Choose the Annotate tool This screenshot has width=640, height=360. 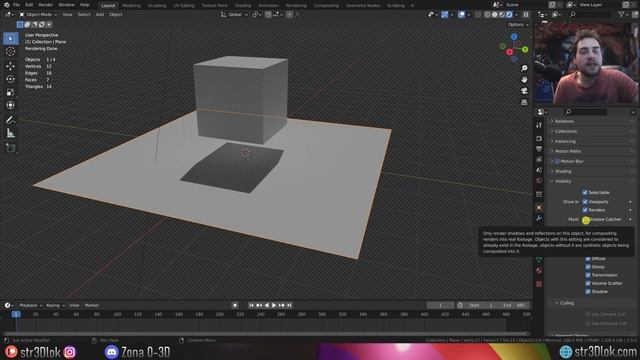pos(11,120)
